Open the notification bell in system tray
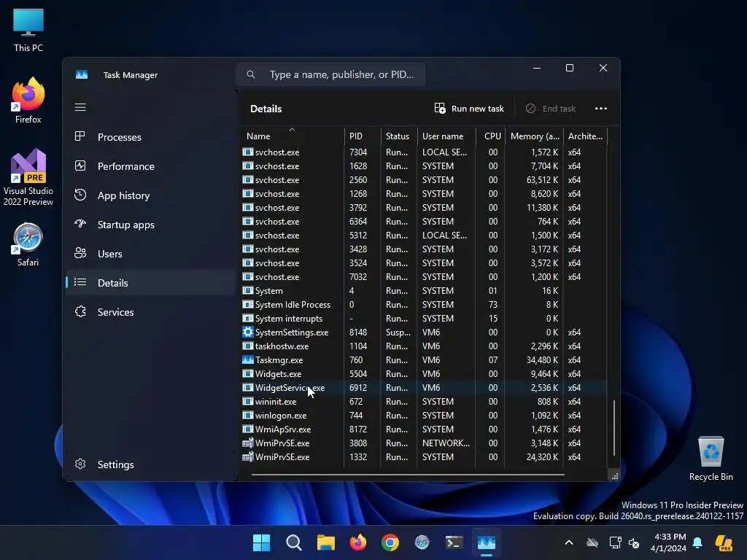 (x=697, y=542)
